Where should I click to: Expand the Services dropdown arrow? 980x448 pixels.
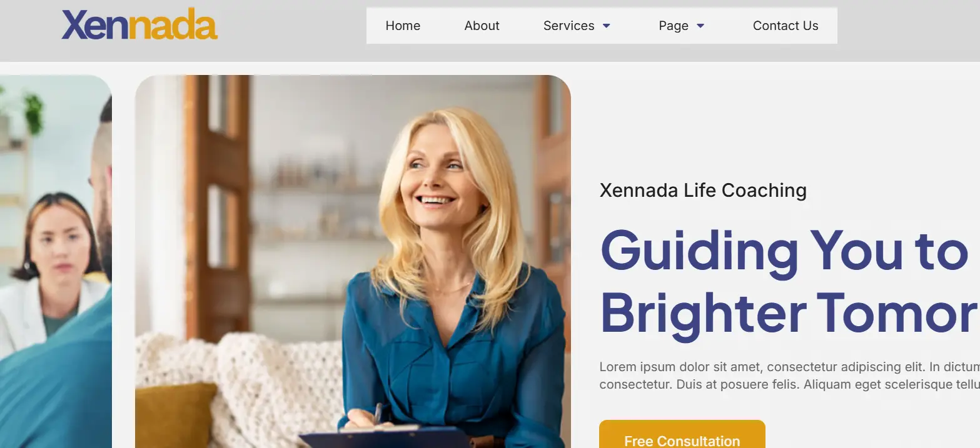click(x=606, y=26)
